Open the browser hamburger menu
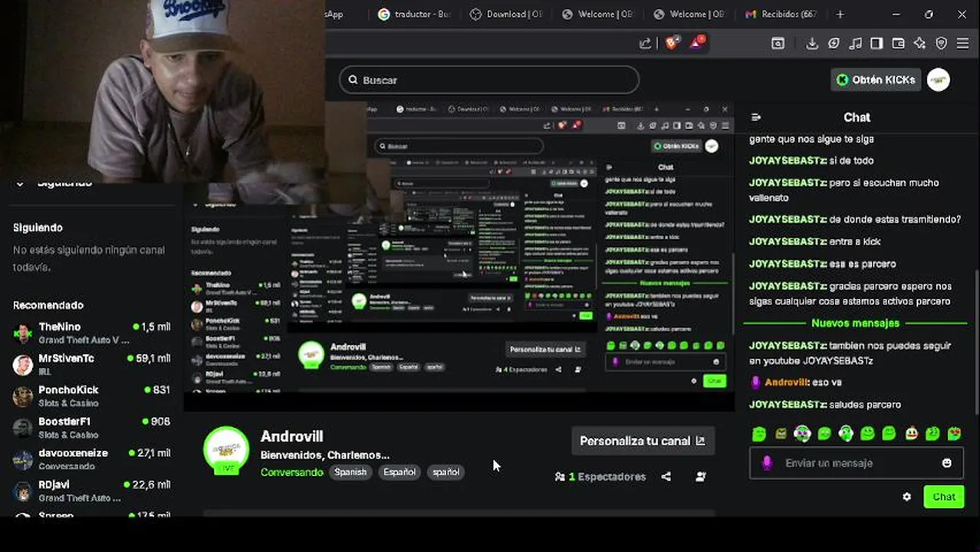Viewport: 980px width, 552px height. pyautogui.click(x=962, y=44)
